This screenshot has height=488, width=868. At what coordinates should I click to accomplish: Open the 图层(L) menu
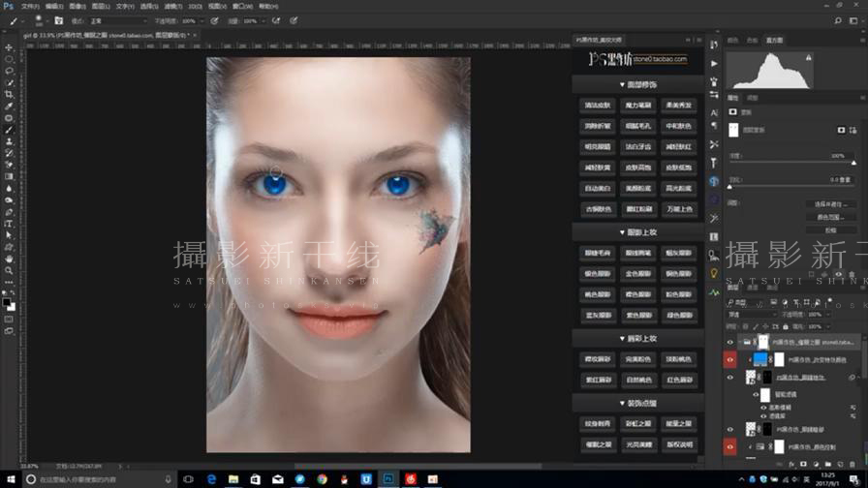pos(101,6)
